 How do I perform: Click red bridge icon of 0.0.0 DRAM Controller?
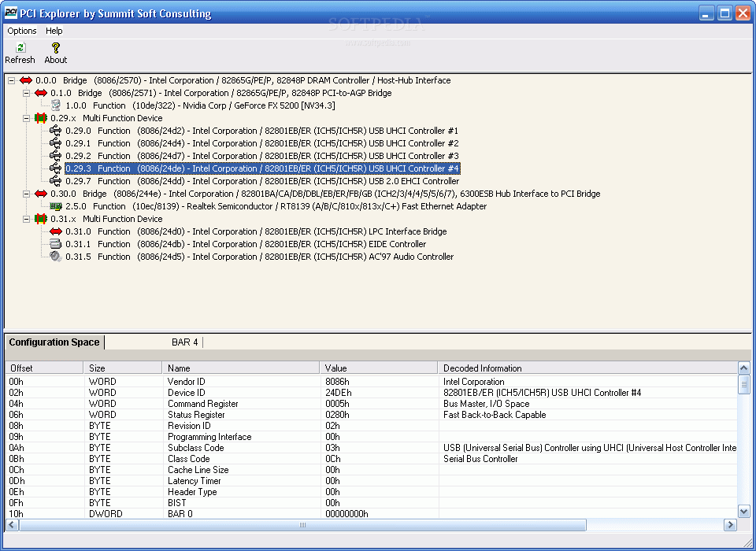pyautogui.click(x=26, y=80)
